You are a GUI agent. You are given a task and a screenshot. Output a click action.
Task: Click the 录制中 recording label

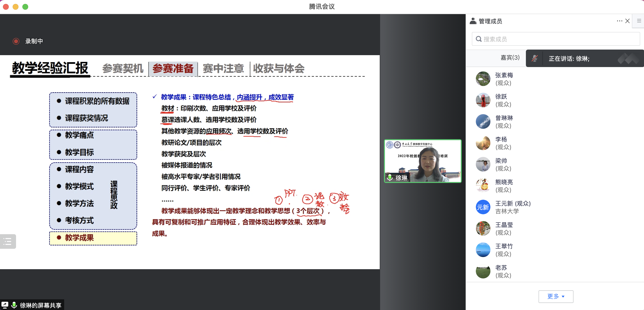pos(34,41)
